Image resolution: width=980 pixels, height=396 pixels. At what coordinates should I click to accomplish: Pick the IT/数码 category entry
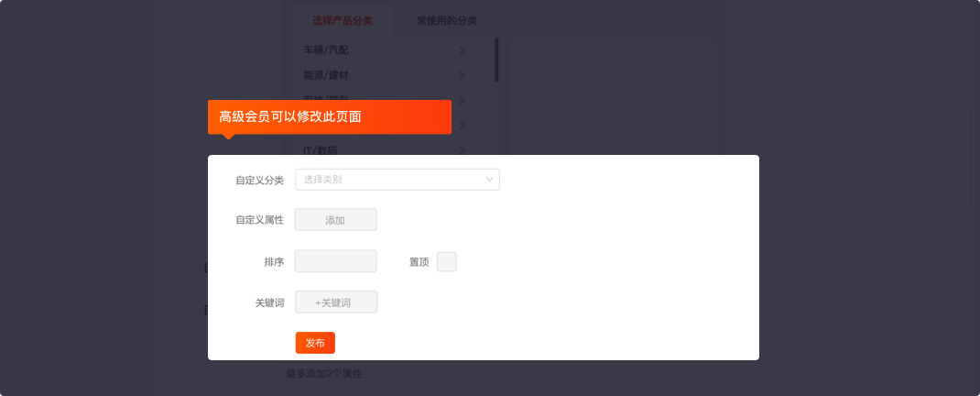pyautogui.click(x=321, y=150)
